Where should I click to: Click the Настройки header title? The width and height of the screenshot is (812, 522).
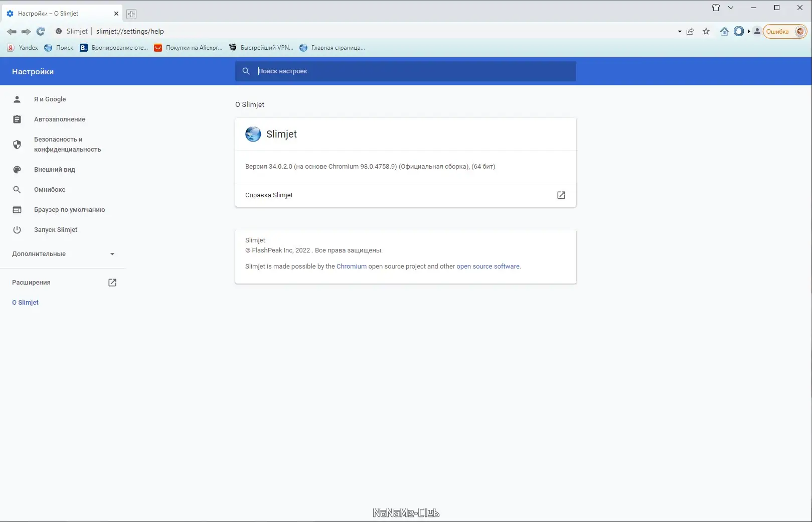click(x=33, y=72)
